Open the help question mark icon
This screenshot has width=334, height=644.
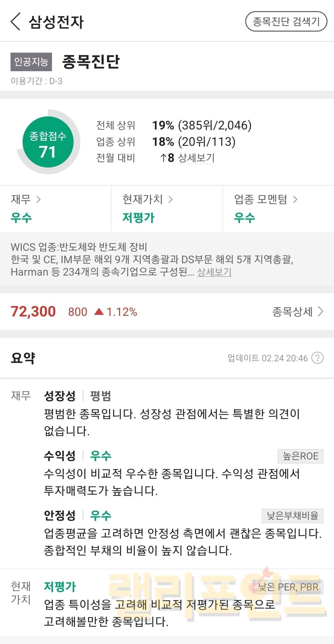tap(317, 358)
